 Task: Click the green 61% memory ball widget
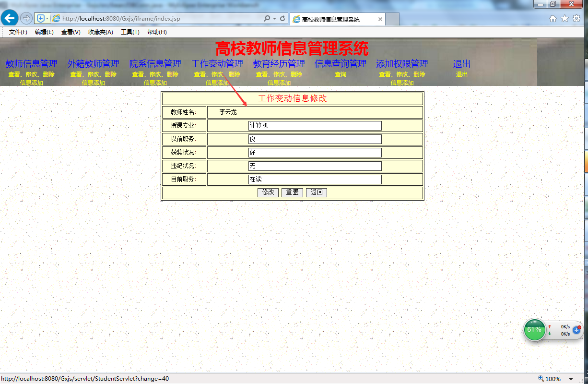[x=534, y=330]
